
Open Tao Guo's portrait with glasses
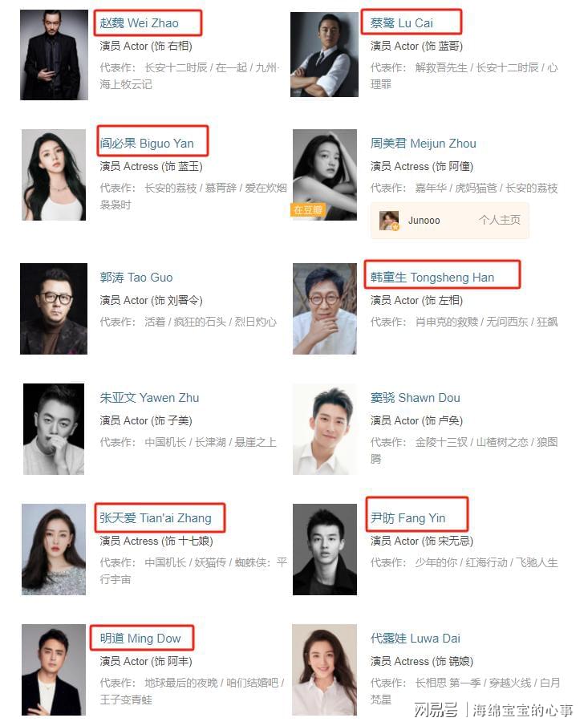tap(54, 309)
